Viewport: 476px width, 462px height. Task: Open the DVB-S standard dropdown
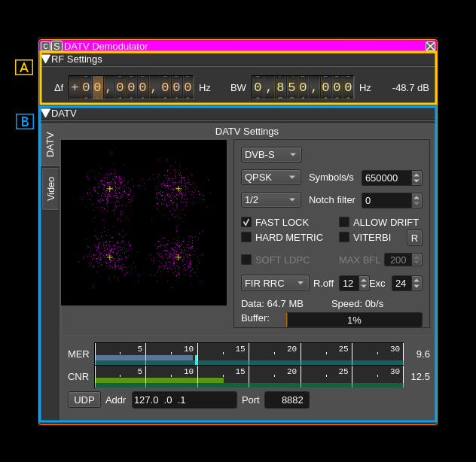point(271,155)
